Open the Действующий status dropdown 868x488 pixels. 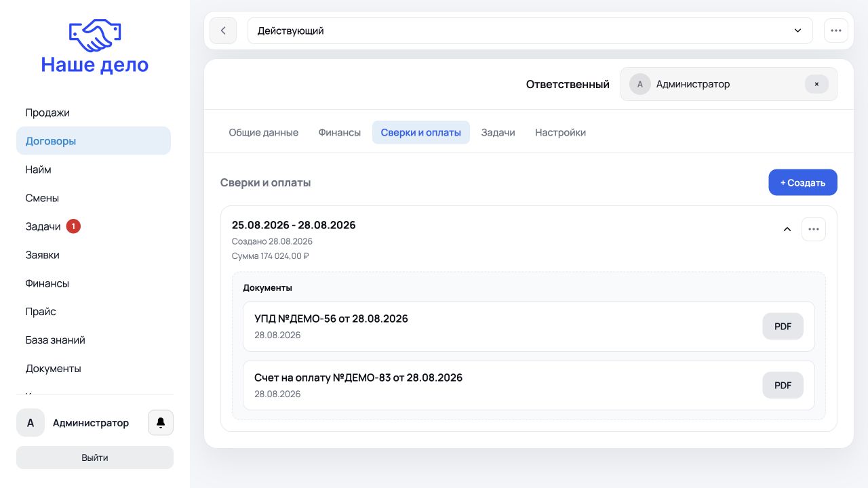coord(530,30)
